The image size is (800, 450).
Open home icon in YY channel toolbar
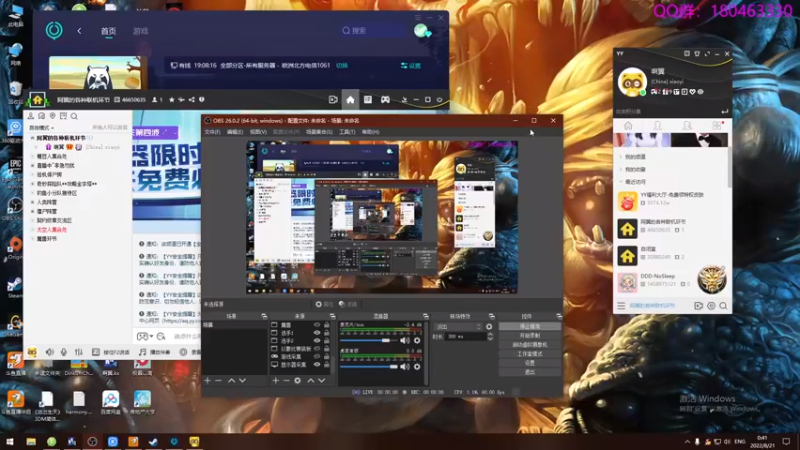click(x=350, y=99)
